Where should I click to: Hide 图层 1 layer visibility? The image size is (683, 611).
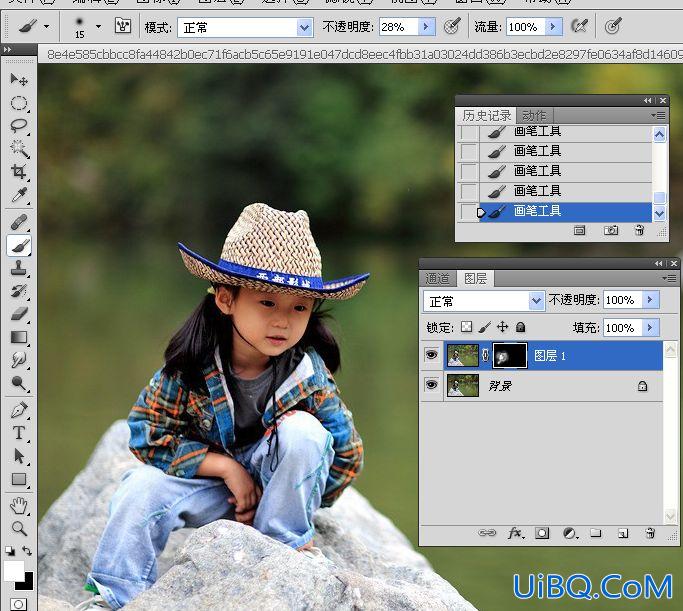tap(431, 355)
